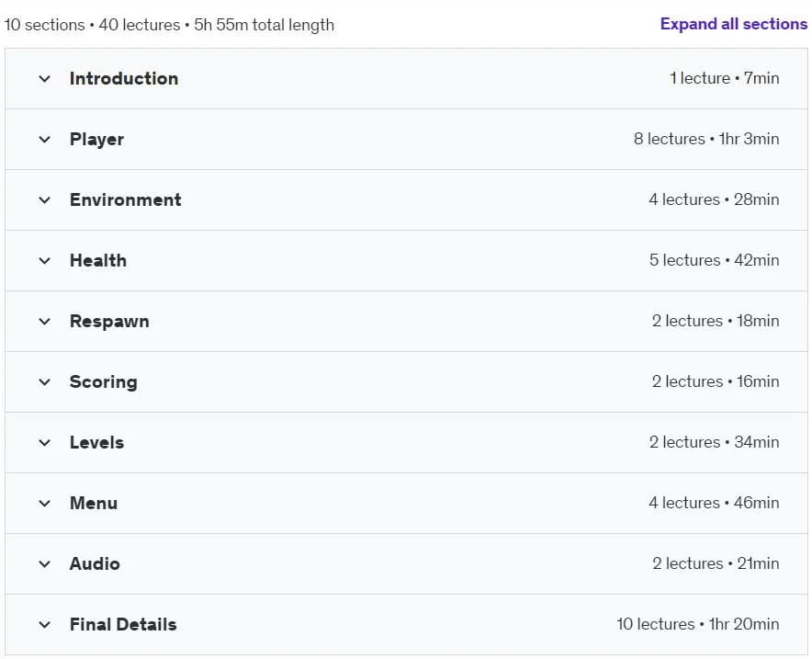Open the Final Details section title
Screen dimensions: 812x659
tap(123, 624)
